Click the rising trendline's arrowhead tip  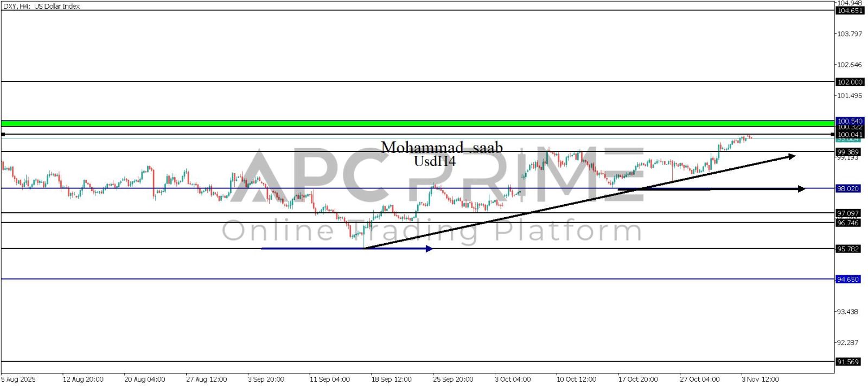[x=792, y=156]
